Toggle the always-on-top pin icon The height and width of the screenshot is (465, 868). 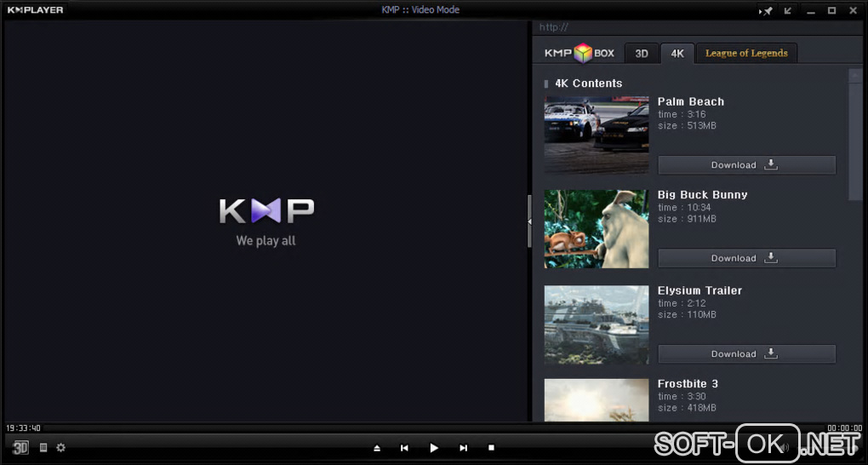(766, 10)
